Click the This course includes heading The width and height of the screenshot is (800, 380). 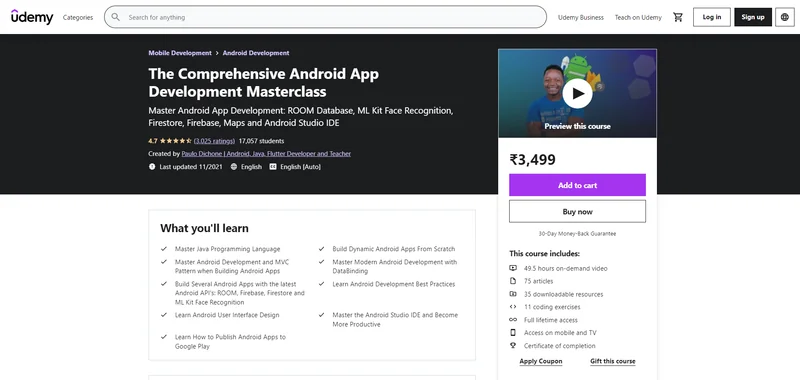coord(544,254)
